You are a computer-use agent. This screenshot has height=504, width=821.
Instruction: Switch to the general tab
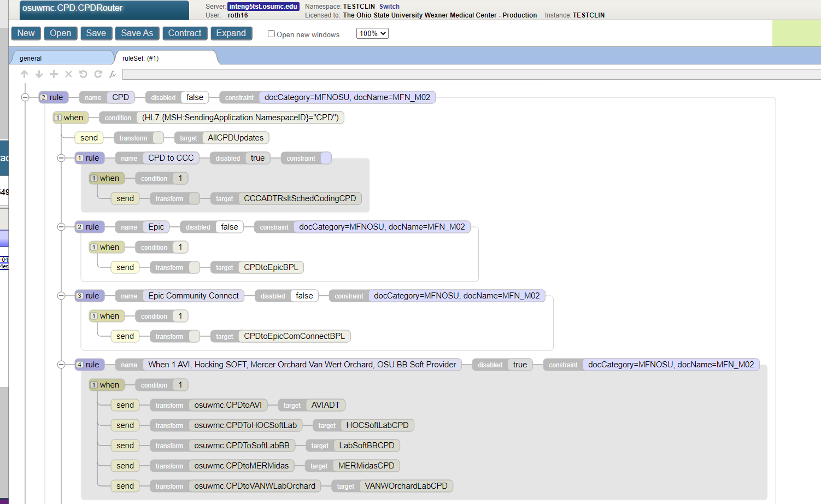pyautogui.click(x=61, y=58)
